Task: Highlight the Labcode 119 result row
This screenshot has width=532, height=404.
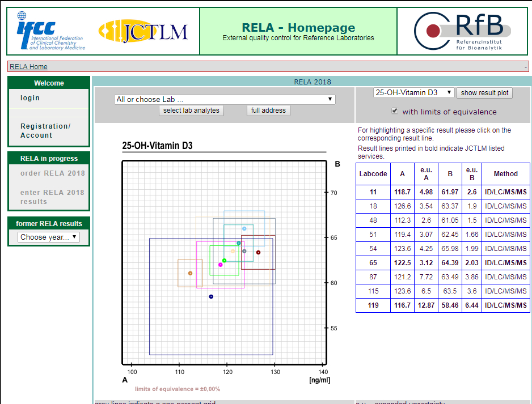Action: 442,305
